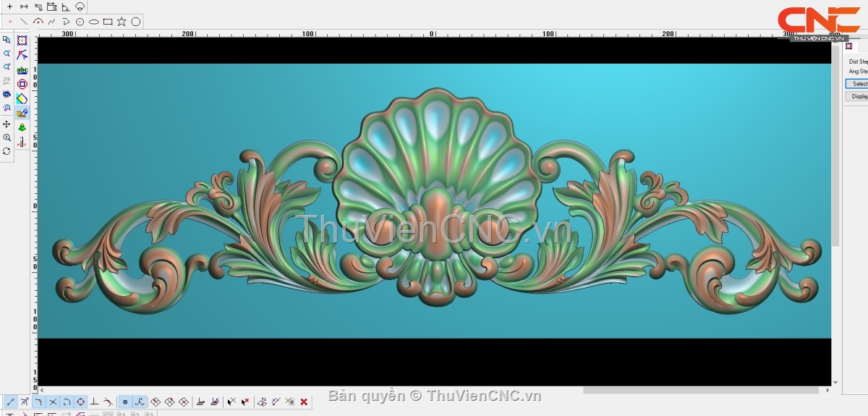Image resolution: width=868 pixels, height=416 pixels.
Task: Toggle the axis snap button
Action: [x=139, y=402]
